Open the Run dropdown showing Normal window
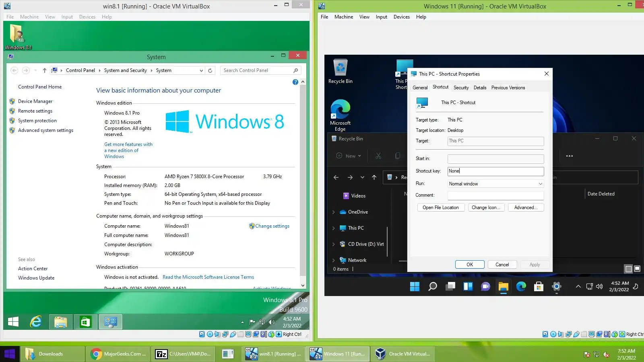Image resolution: width=644 pixels, height=362 pixels. 495,184
